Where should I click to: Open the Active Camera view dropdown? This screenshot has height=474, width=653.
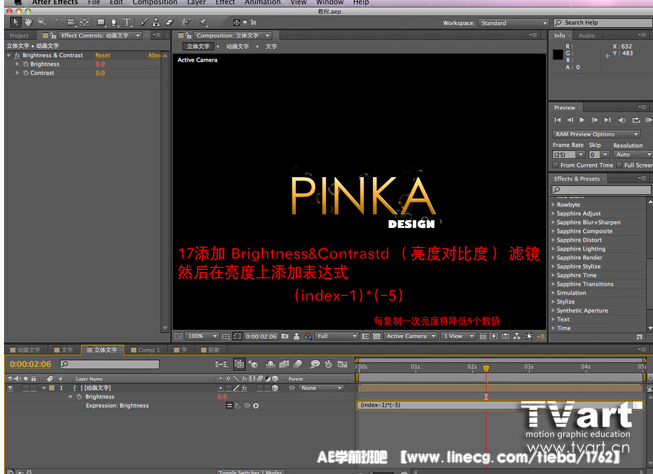point(410,336)
